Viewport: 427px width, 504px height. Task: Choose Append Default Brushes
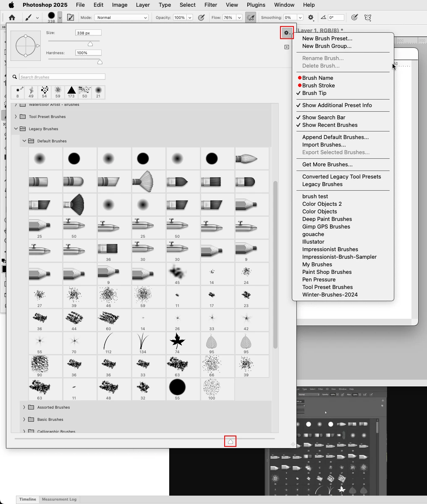point(335,137)
